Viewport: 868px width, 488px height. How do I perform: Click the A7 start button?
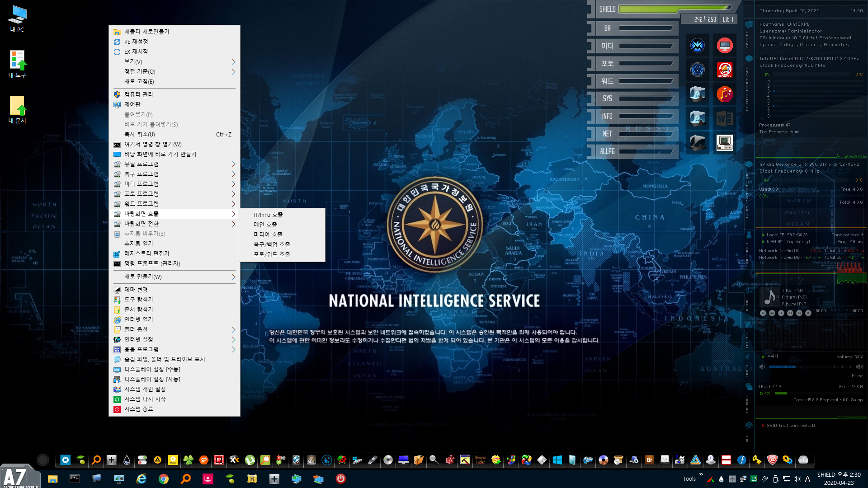click(20, 477)
